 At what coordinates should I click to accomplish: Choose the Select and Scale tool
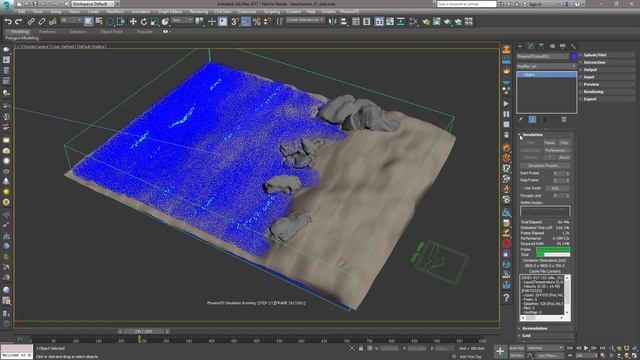[154, 22]
